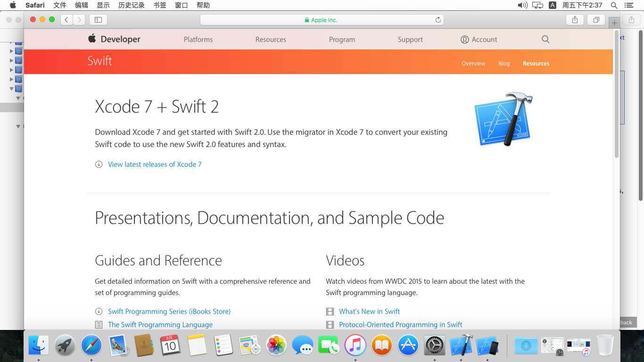This screenshot has width=644, height=362.
Task: Click Safari's Share toolbar button
Action: click(x=575, y=20)
